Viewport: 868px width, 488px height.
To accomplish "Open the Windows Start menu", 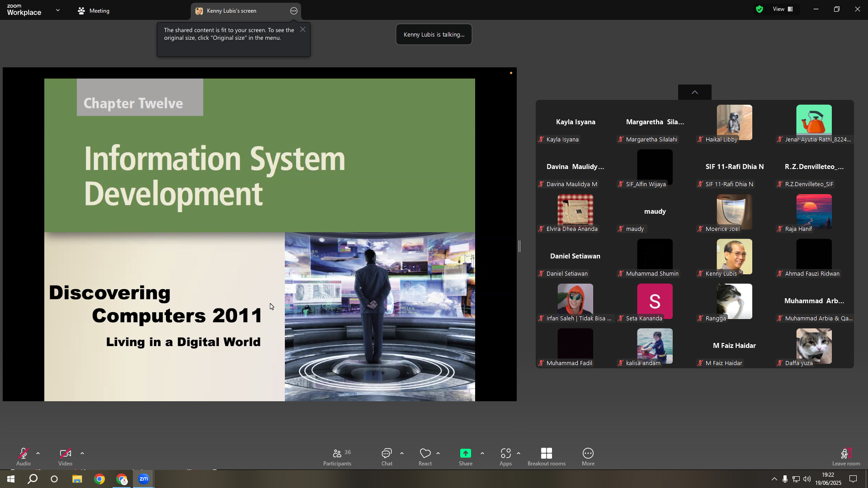I will coord(11,479).
